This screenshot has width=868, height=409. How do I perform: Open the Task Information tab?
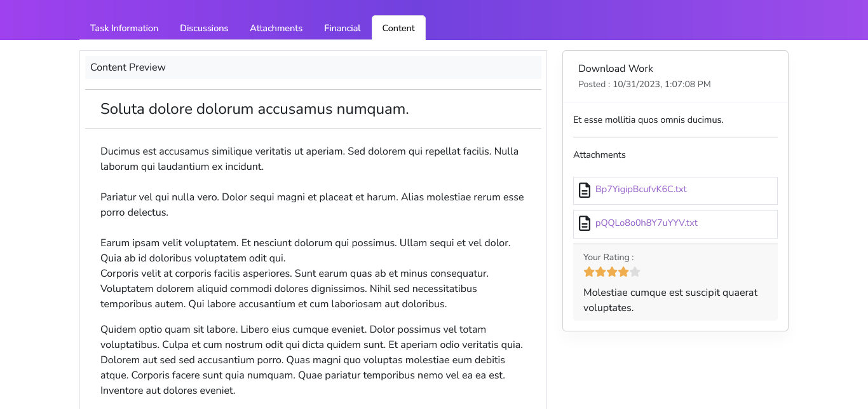(124, 28)
